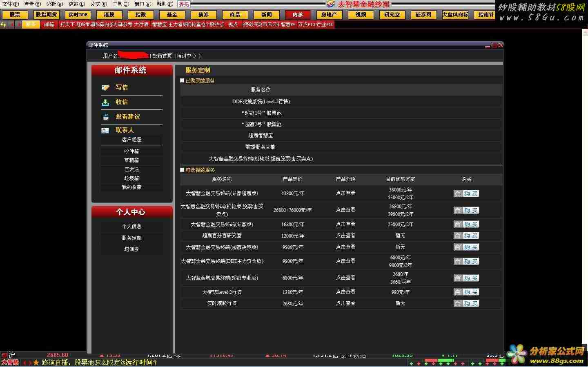
Task: Open 邮箱首页 link
Action: pos(162,56)
